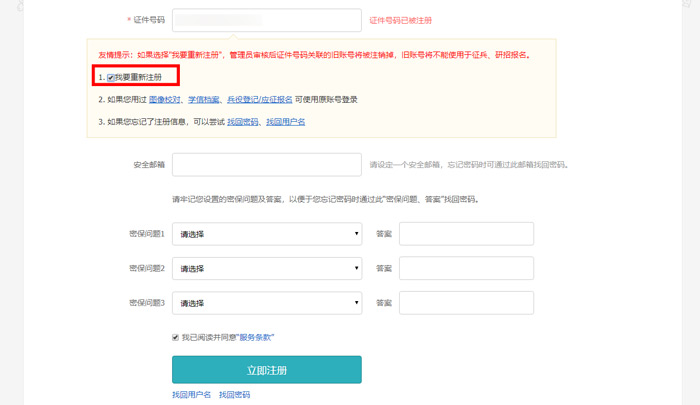Viewport: 700px width, 405px height.
Task: Open the 兵役登记/应征报名 link
Action: tap(260, 100)
